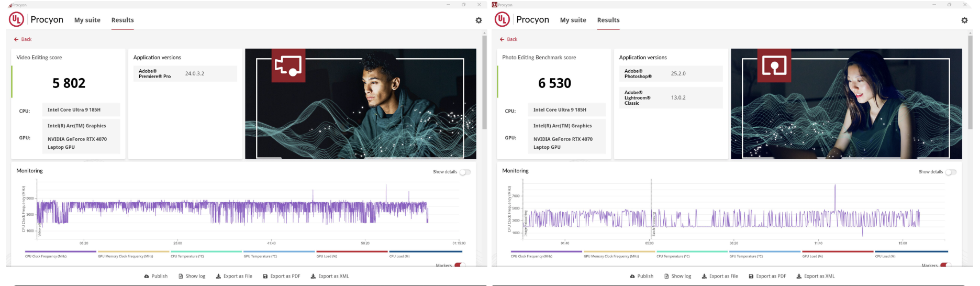Open settings gear in Photo Editing window
The width and height of the screenshot is (980, 286).
click(x=964, y=20)
